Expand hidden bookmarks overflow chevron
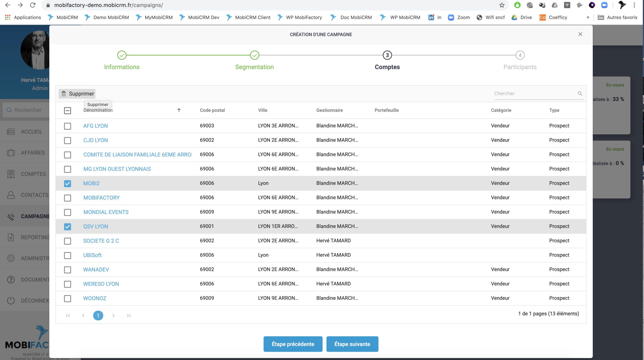 [x=588, y=17]
